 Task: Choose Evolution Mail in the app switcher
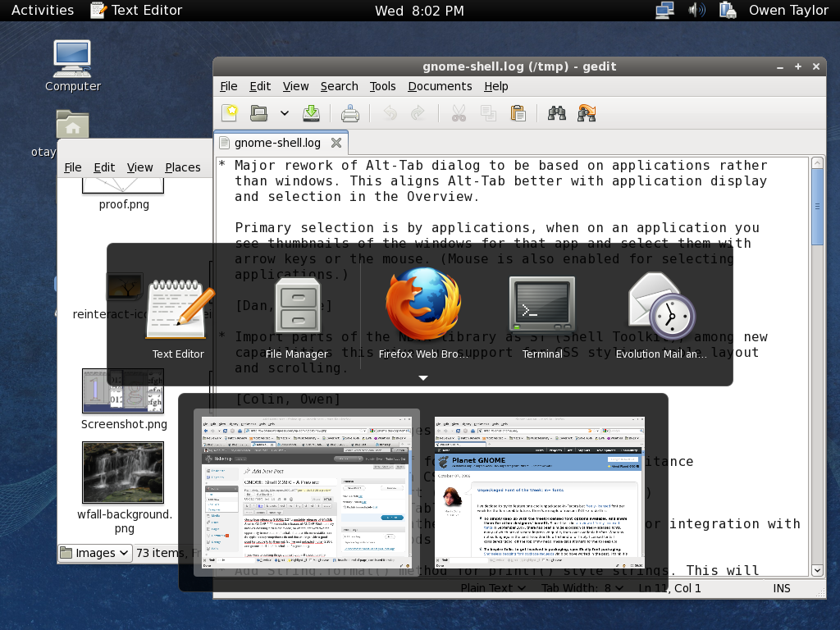click(x=661, y=316)
